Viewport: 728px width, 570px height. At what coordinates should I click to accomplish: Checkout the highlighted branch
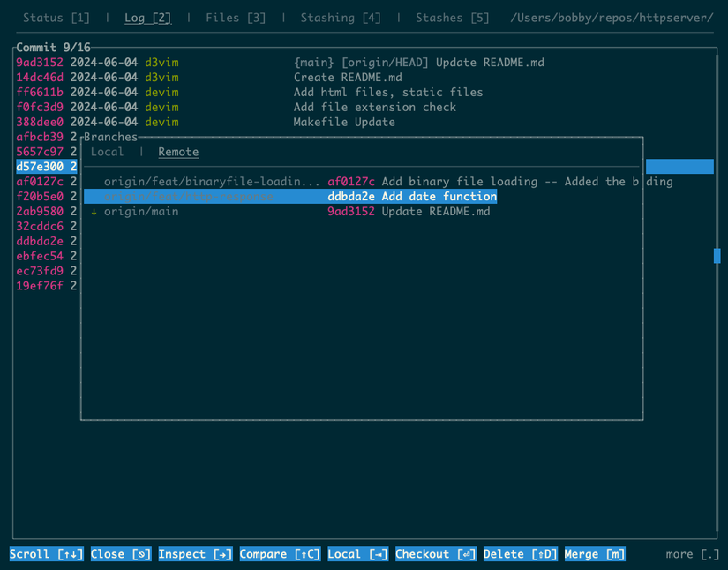[434, 554]
